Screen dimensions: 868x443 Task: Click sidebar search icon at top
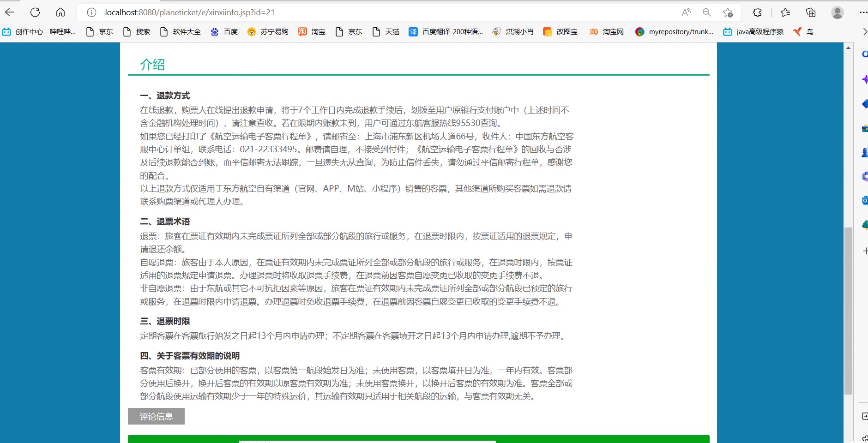pos(865,54)
